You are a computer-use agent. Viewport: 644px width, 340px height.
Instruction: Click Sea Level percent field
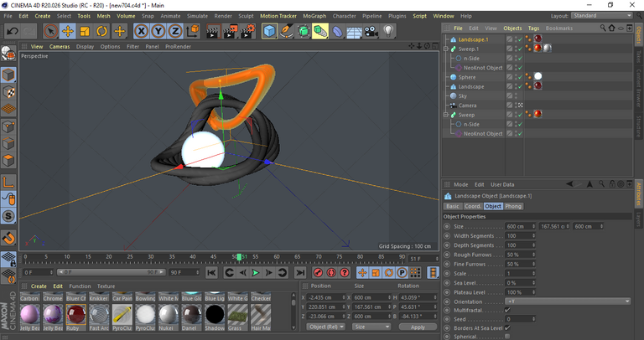pos(520,283)
